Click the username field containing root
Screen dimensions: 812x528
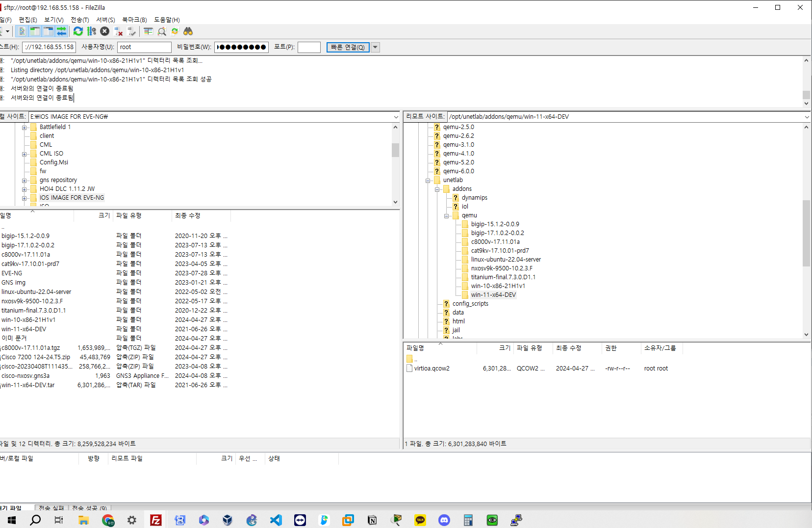144,47
